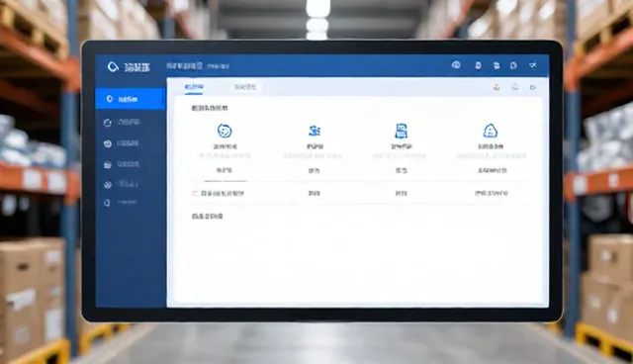This screenshot has width=633, height=364.
Task: Click the basket-shaped sidebar icon
Action: pos(108,164)
